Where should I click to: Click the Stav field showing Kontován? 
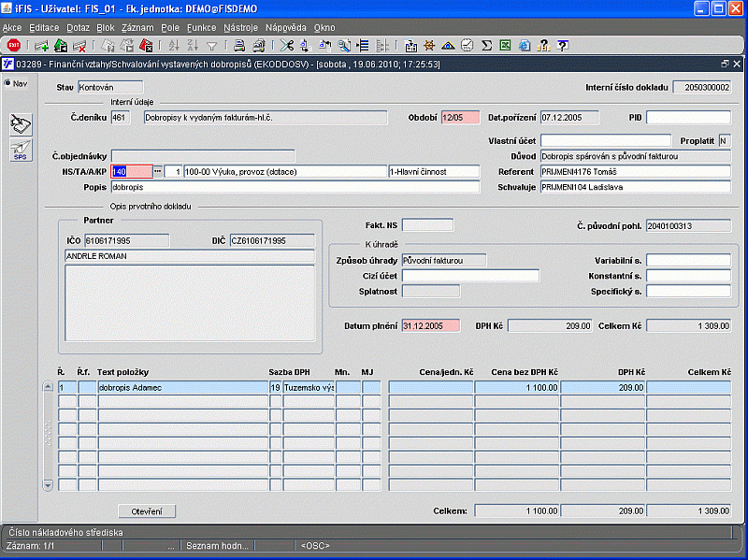click(110, 87)
